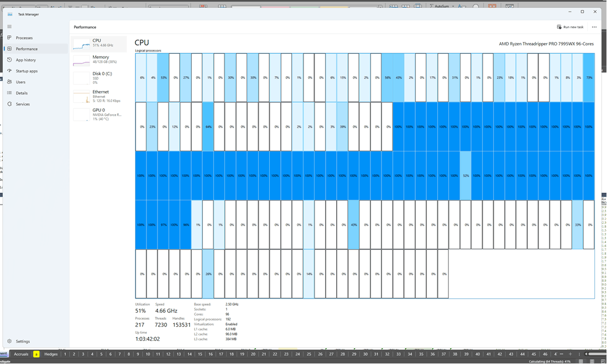Open Excel sheet tab 46
Screen dimensions: 607x364
point(545,354)
